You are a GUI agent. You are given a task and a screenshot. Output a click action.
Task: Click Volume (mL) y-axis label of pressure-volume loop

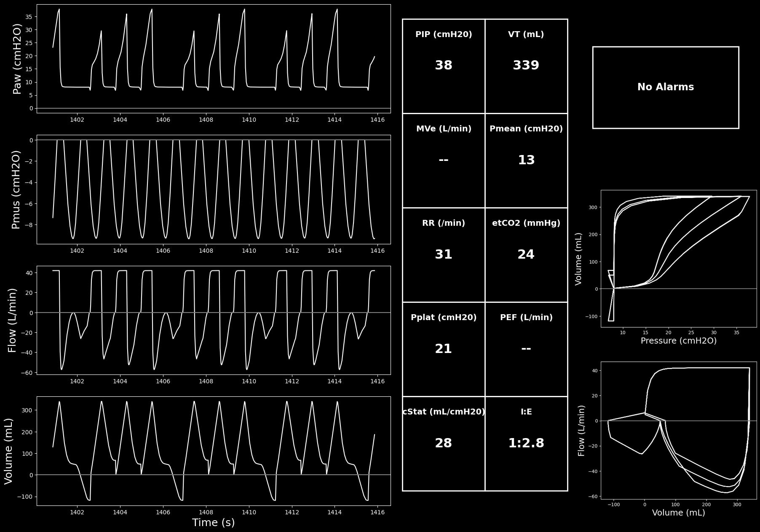click(x=578, y=259)
